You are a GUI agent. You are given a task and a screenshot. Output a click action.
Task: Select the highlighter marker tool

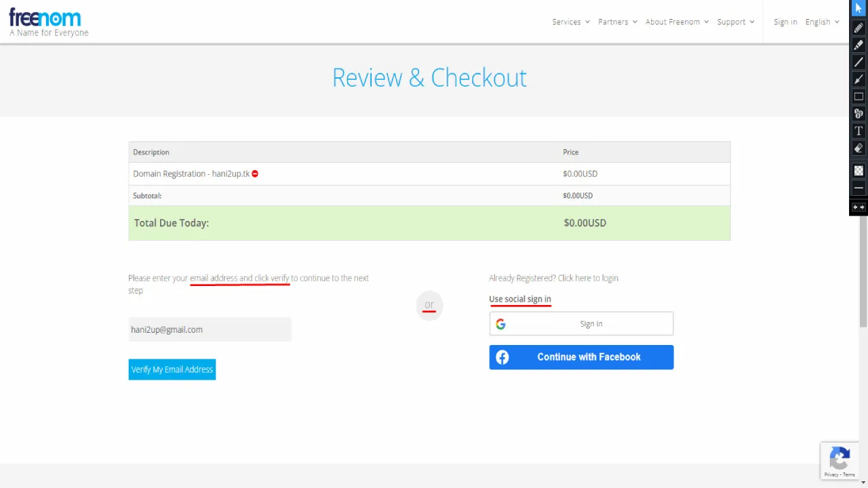click(x=859, y=45)
